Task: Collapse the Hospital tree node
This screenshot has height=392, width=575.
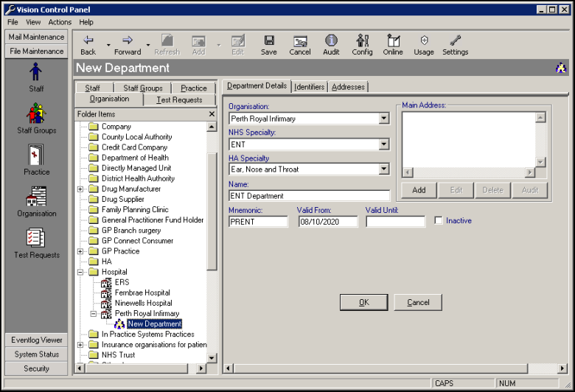Action: 80,272
